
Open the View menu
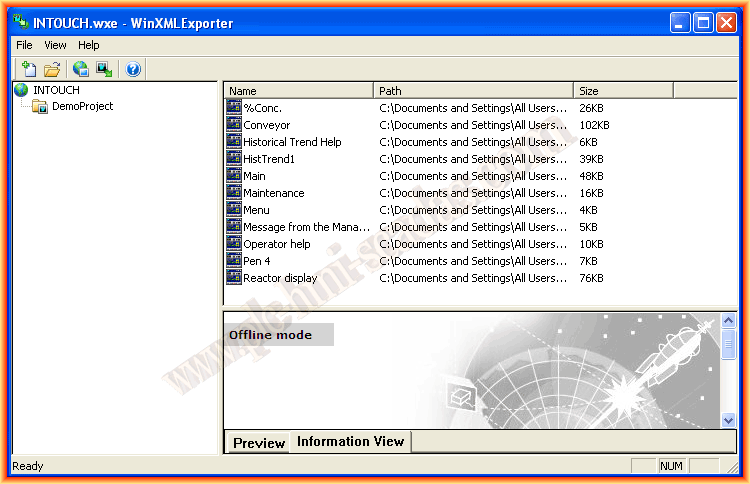click(55, 45)
